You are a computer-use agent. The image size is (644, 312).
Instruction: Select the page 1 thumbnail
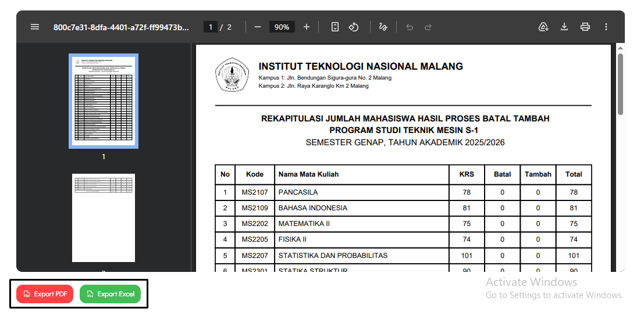point(104,101)
